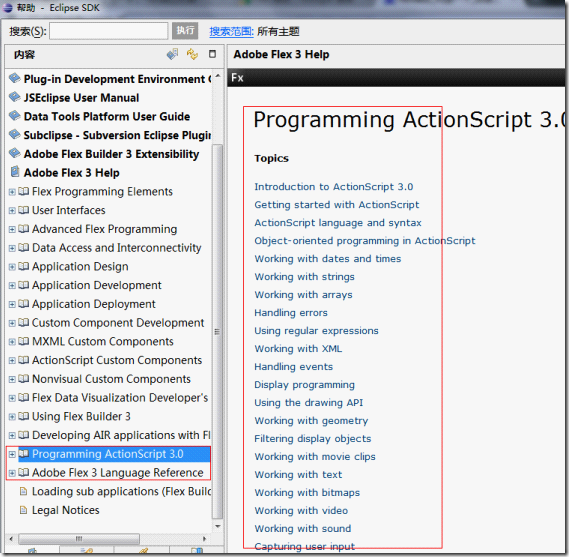
Task: Open the JSEclipse User Manual book icon
Action: [x=15, y=97]
